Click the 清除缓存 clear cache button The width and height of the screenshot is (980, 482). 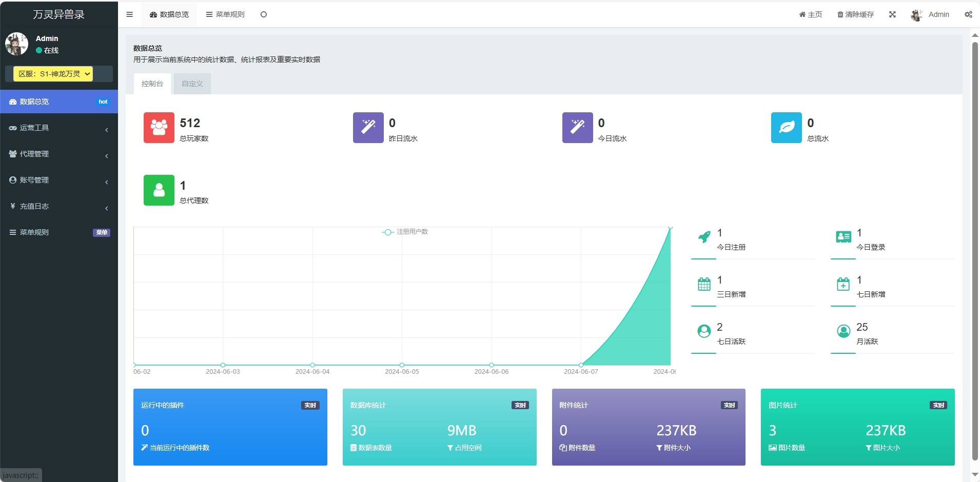(855, 14)
